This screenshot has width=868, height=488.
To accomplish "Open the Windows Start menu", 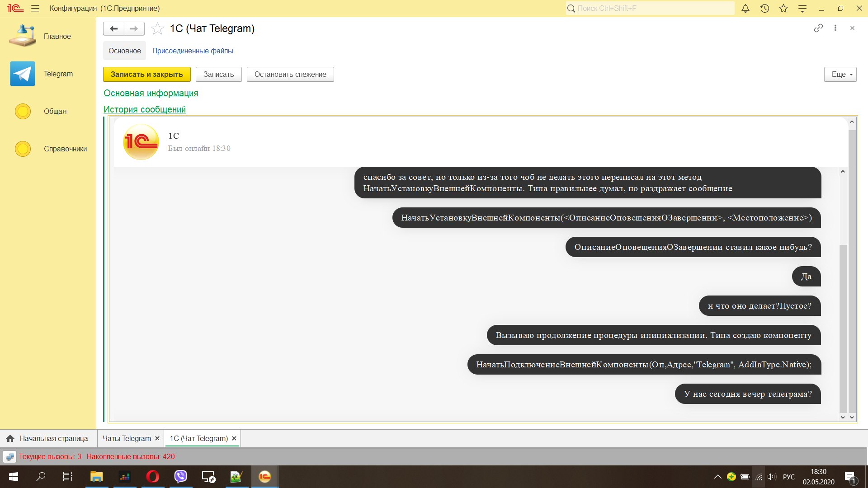I will (14, 477).
